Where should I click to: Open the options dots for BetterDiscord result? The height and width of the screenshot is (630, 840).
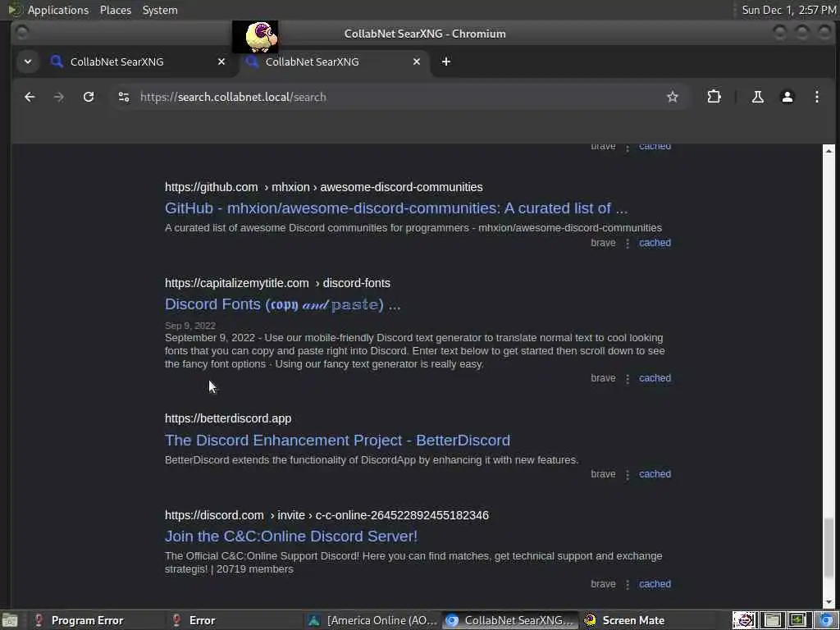(x=628, y=475)
